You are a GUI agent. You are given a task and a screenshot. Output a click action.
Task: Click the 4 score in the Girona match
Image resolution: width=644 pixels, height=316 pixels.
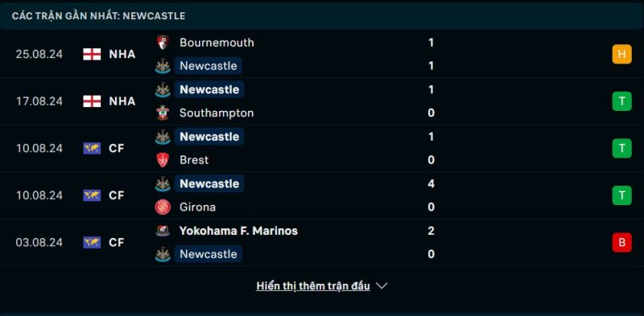click(431, 183)
